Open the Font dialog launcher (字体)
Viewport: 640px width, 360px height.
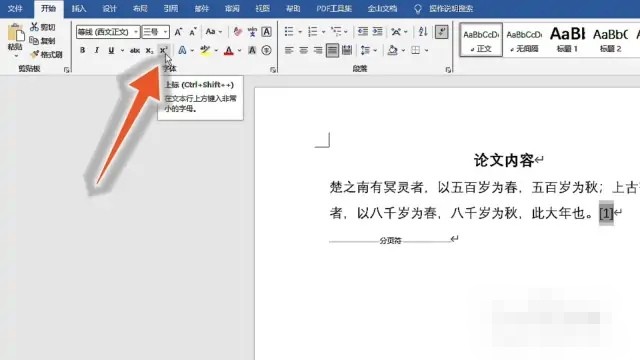[273, 70]
